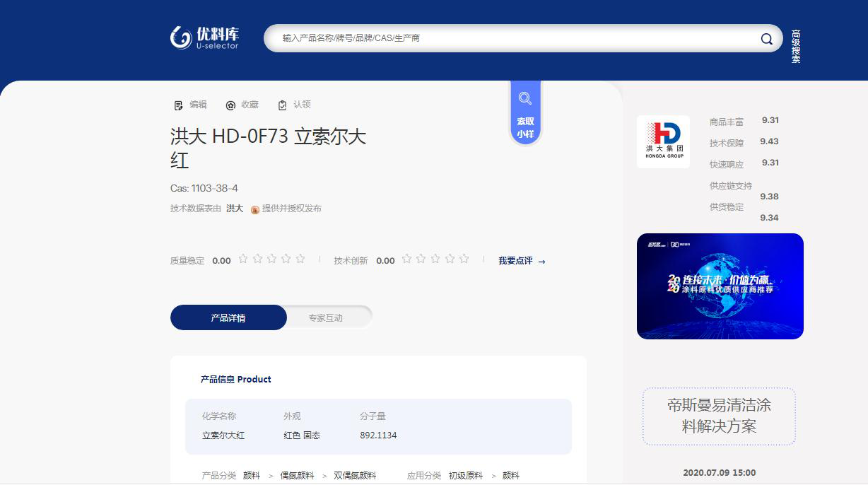Rate 质量稳定 with the fifth star
The height and width of the screenshot is (485, 868).
[x=300, y=259]
